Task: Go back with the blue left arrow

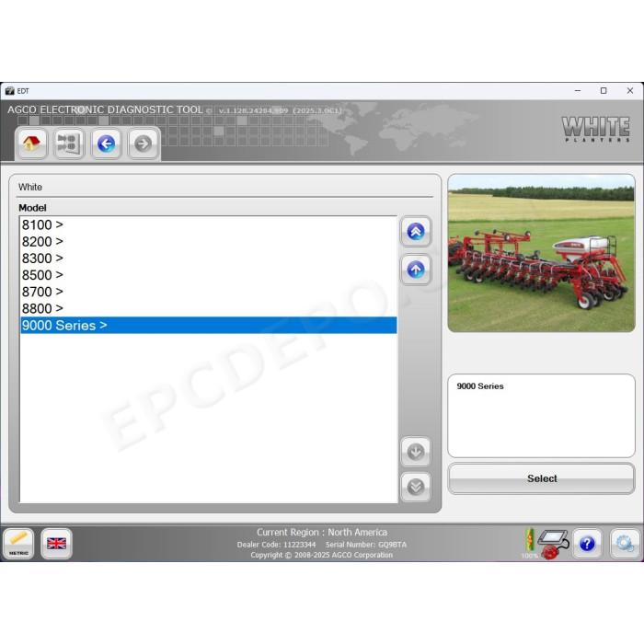Action: point(106,144)
